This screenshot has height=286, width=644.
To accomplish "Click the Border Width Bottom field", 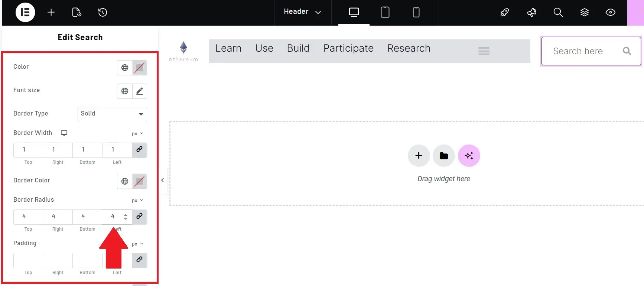I will 87,150.
